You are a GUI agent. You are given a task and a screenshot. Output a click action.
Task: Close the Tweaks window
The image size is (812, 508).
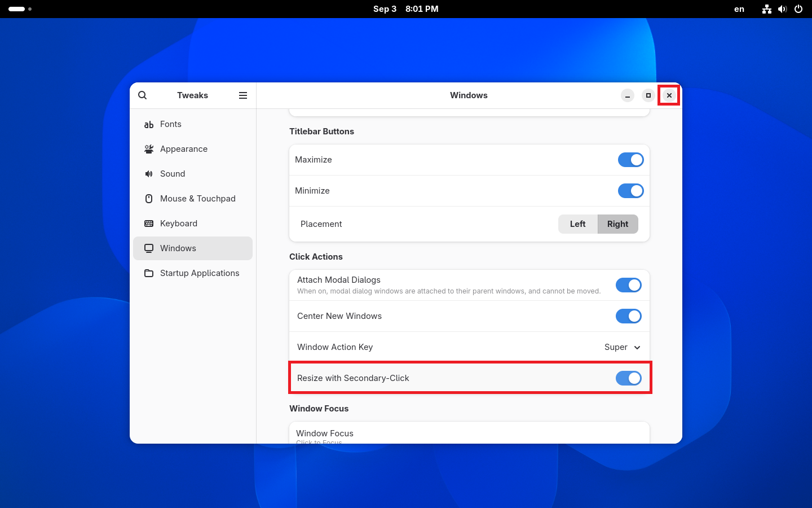tap(669, 95)
